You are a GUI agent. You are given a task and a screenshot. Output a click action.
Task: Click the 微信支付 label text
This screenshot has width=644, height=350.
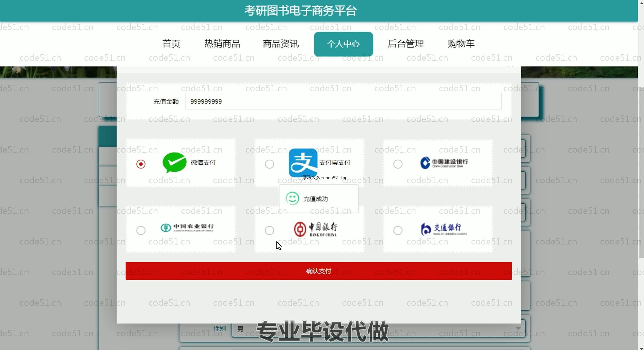[x=203, y=163]
